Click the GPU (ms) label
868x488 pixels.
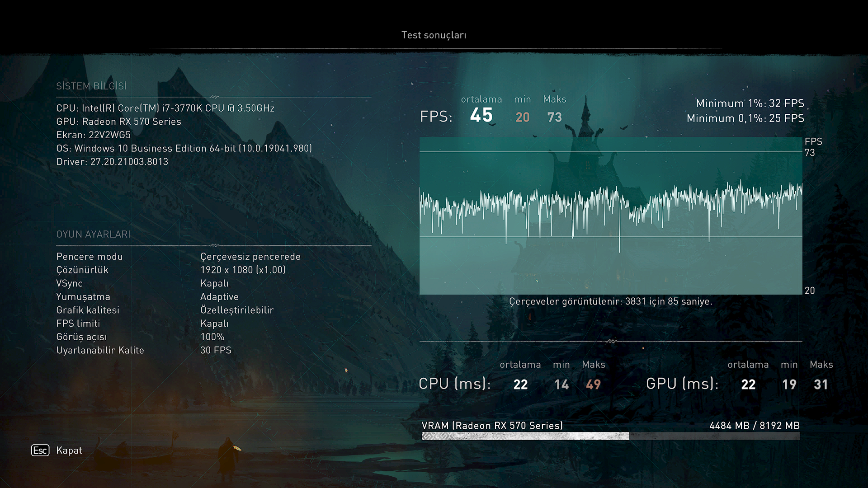tap(682, 384)
